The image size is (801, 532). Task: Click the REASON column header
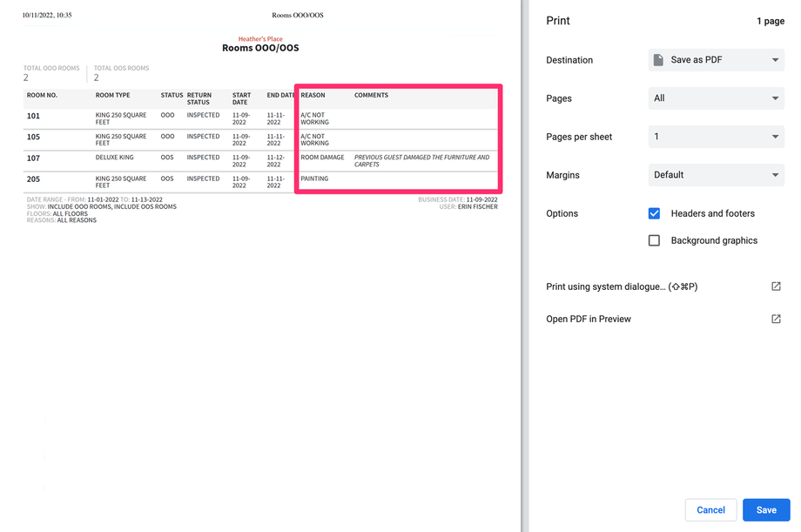[313, 95]
